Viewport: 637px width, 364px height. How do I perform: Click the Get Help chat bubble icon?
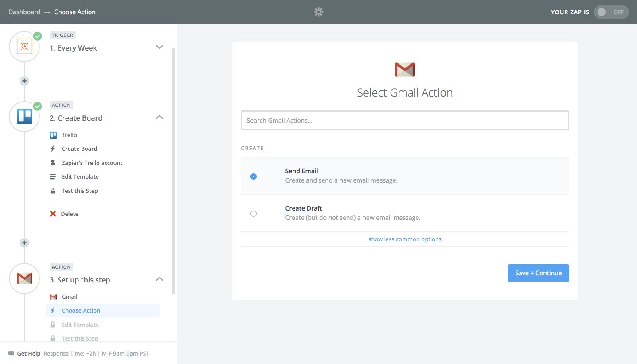coord(11,354)
